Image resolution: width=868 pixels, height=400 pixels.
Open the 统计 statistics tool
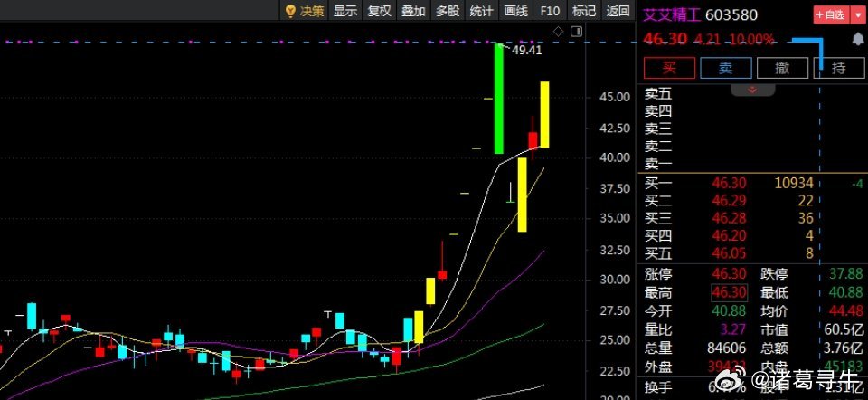[x=482, y=11]
